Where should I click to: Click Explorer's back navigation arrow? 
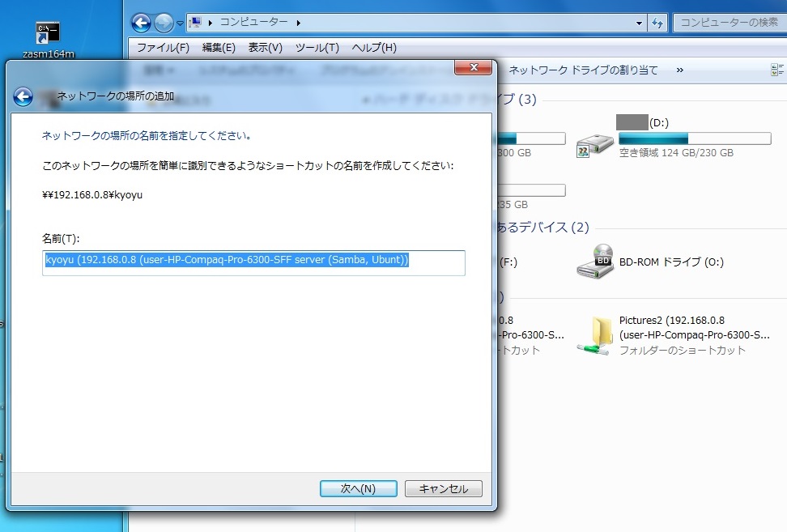pyautogui.click(x=142, y=23)
